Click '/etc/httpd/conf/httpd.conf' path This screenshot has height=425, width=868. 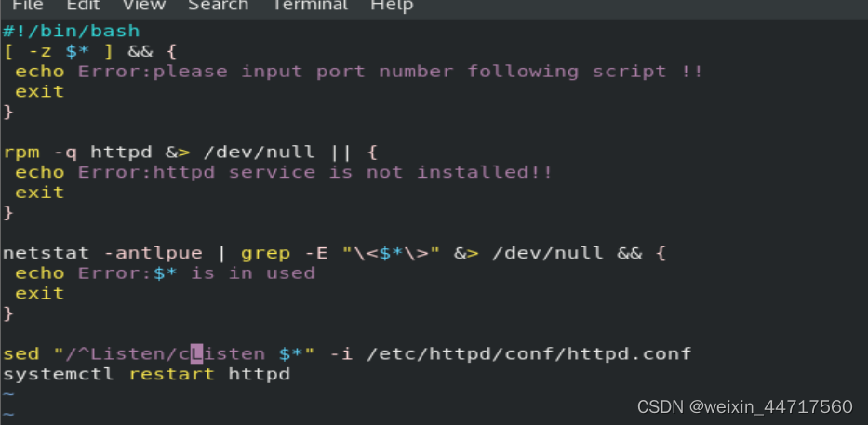[x=529, y=353]
